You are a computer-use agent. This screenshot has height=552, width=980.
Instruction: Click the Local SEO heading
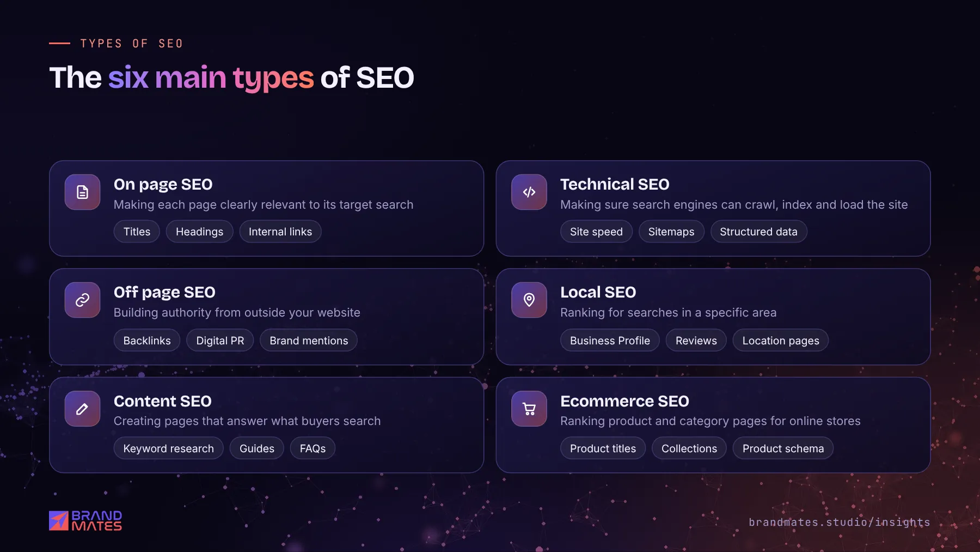click(598, 292)
